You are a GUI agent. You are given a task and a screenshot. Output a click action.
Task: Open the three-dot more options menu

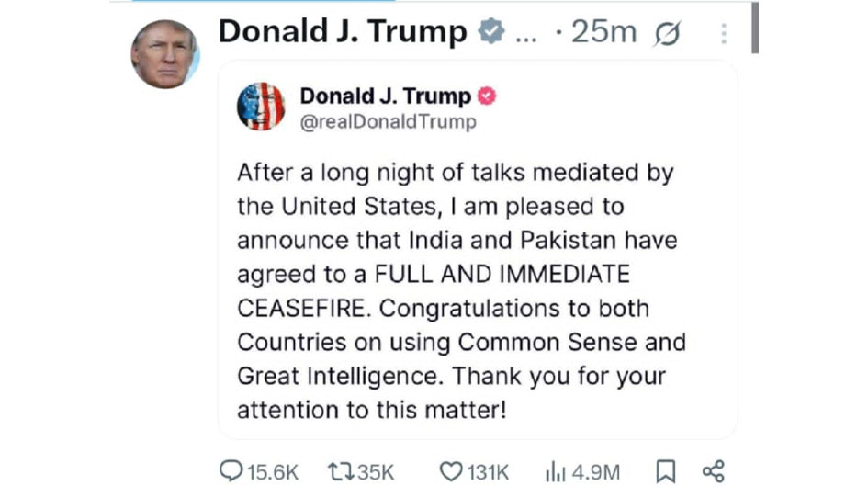[724, 34]
